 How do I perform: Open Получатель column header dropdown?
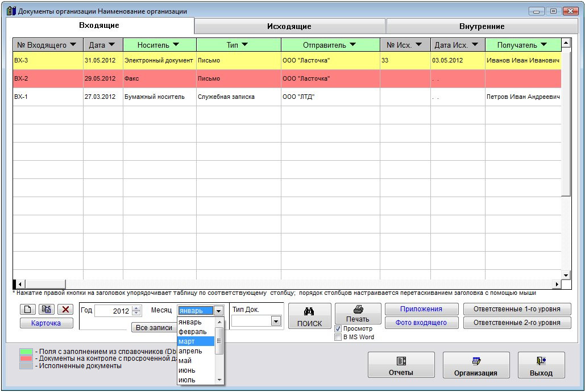click(x=543, y=45)
